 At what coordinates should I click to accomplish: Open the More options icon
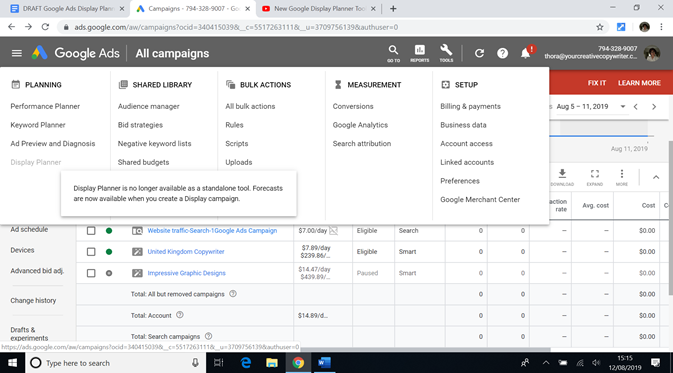[621, 177]
